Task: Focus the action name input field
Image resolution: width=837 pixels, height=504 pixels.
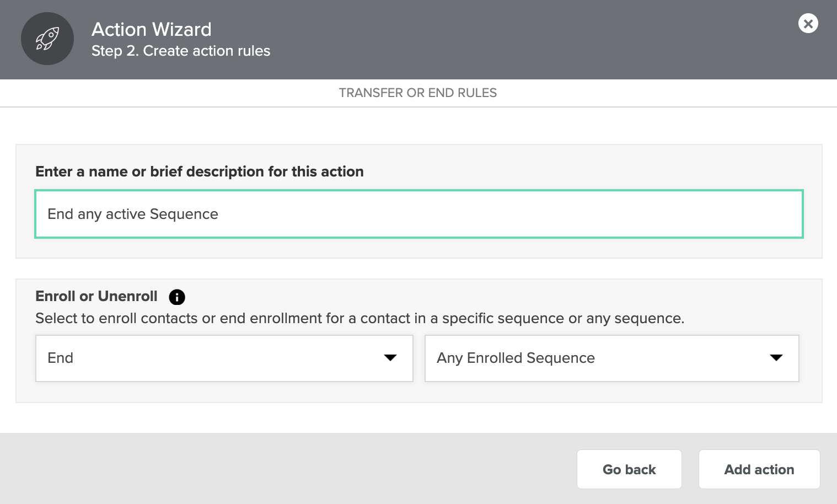Action: pyautogui.click(x=419, y=214)
